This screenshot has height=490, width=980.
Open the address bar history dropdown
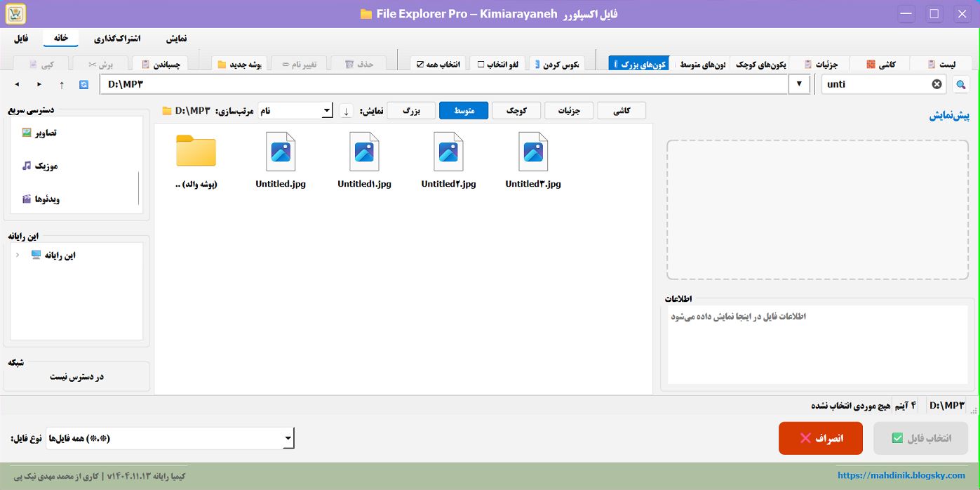[799, 84]
